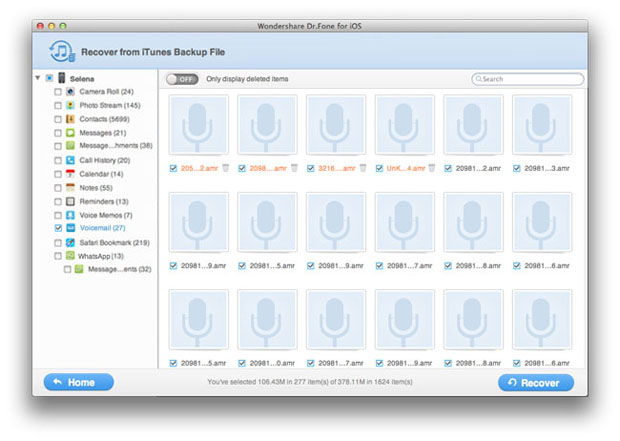The height and width of the screenshot is (441, 620).
Task: Click the Call History phone icon
Action: click(x=70, y=160)
